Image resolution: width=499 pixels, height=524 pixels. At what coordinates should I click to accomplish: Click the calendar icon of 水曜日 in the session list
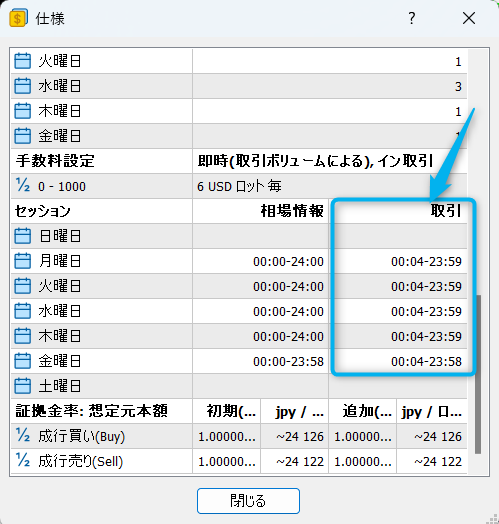click(x=22, y=311)
